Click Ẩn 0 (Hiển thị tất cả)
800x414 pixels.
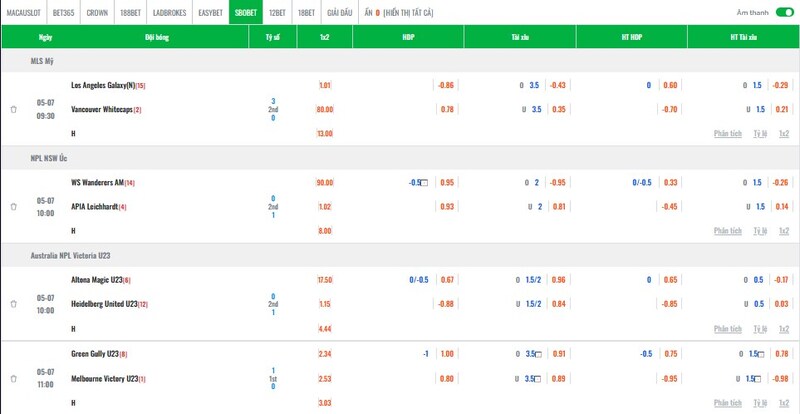(x=399, y=13)
